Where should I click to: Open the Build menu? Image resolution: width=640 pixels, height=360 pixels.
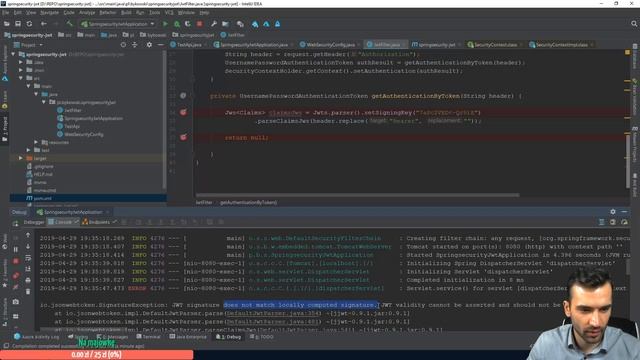pyautogui.click(x=126, y=13)
